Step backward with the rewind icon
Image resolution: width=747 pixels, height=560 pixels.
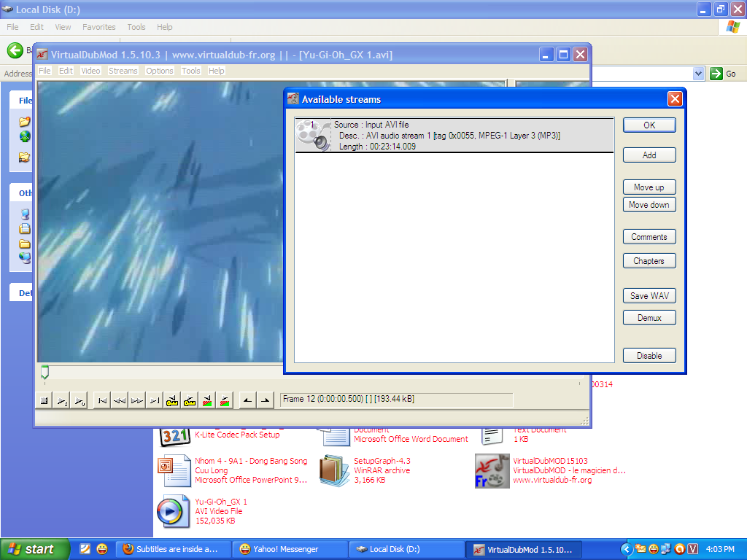pyautogui.click(x=120, y=400)
